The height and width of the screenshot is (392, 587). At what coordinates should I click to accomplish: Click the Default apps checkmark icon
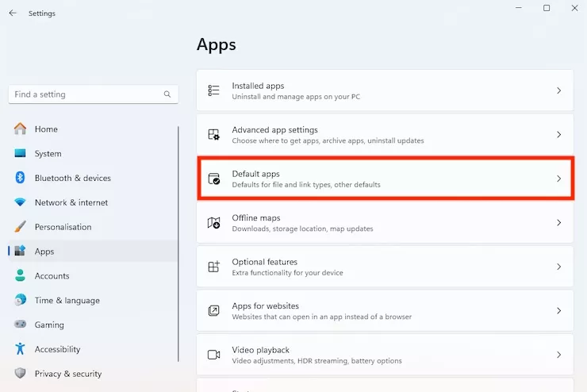pyautogui.click(x=213, y=179)
